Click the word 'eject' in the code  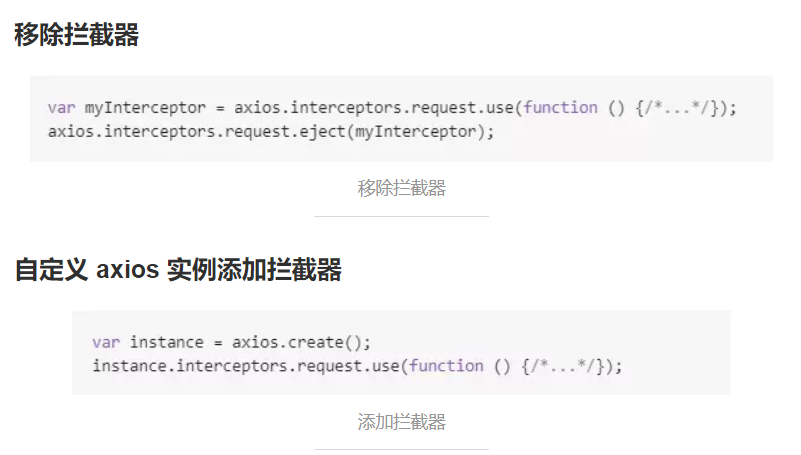[320, 131]
